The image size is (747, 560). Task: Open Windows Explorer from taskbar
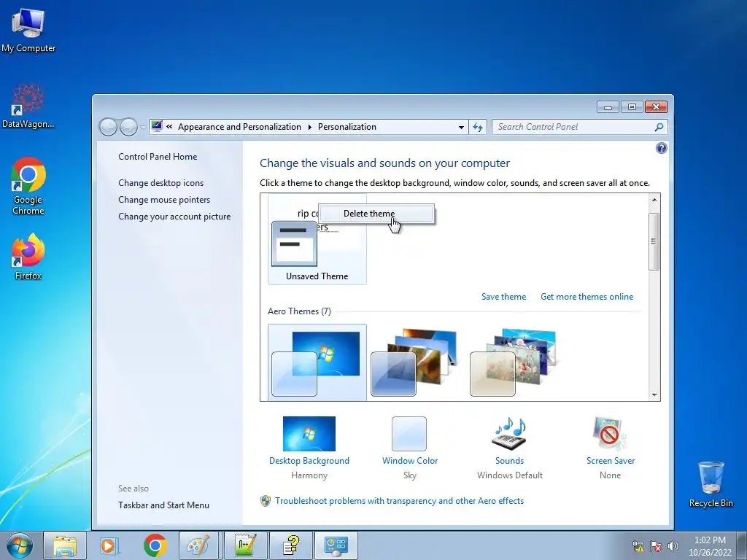65,545
